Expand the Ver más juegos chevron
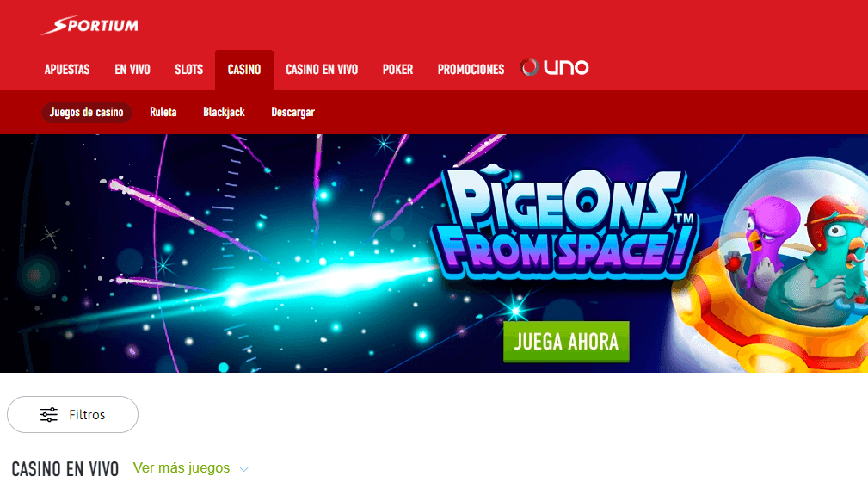868x495 pixels. 243,469
